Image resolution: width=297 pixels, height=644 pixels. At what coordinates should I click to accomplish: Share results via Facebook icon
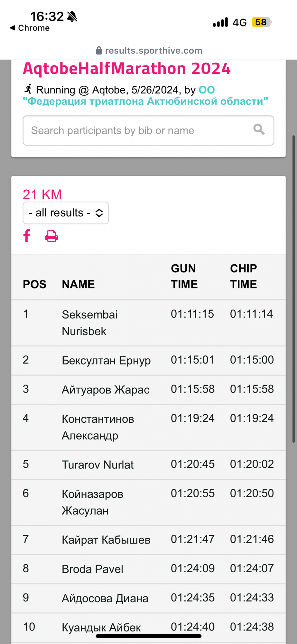(27, 236)
